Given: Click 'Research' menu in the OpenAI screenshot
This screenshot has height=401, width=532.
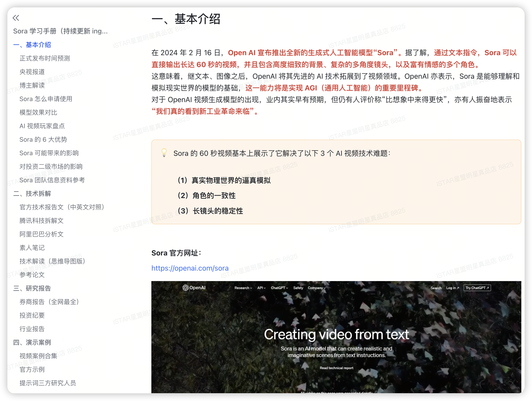Looking at the screenshot, I should click(243, 288).
